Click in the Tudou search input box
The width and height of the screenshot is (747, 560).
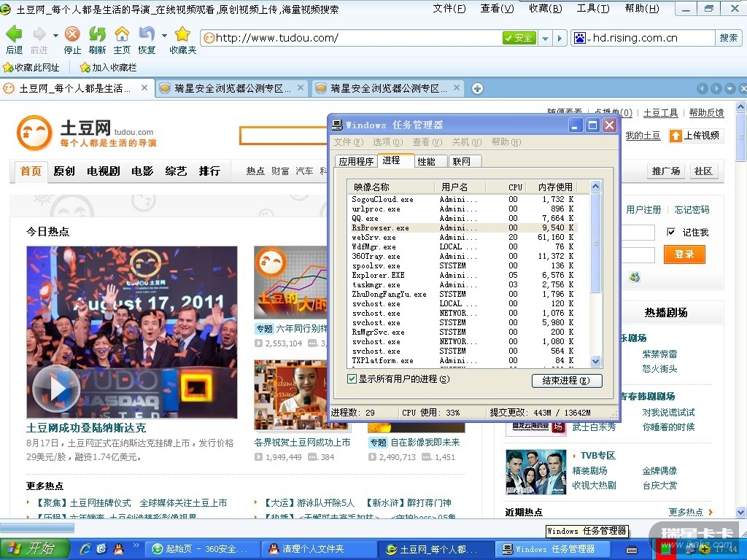[x=284, y=136]
